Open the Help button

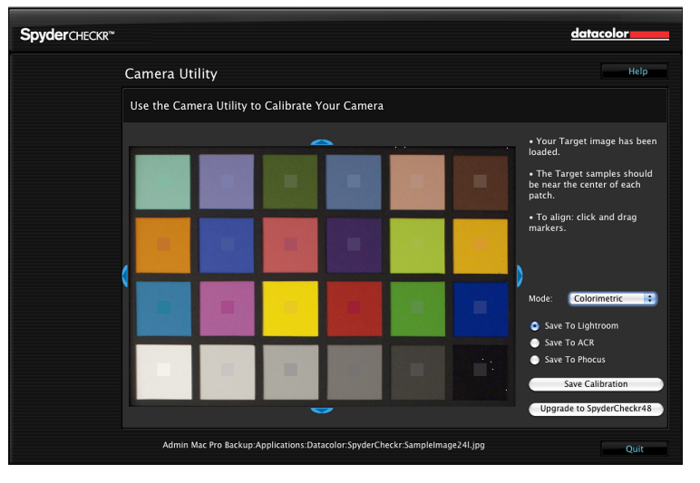(634, 71)
